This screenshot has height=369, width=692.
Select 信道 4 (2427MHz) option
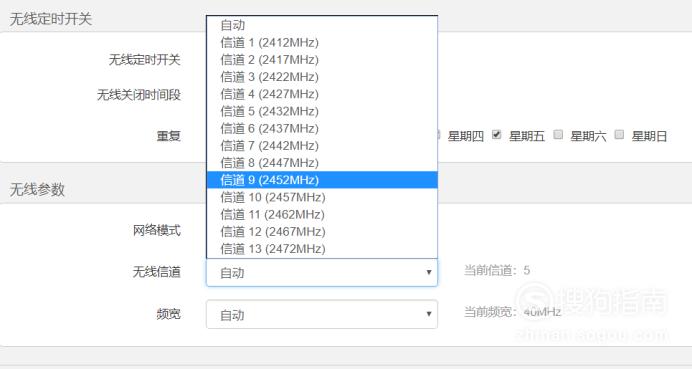click(322, 94)
